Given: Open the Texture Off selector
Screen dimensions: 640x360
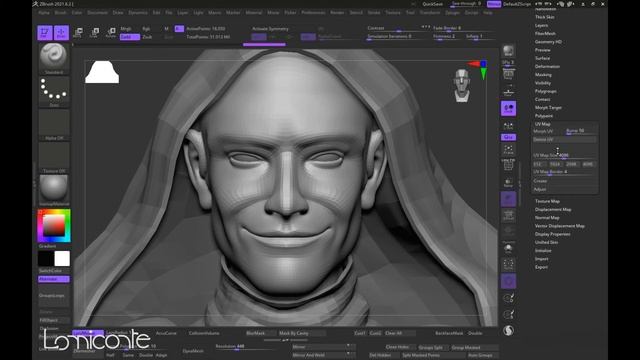Looking at the screenshot, I should (x=54, y=158).
